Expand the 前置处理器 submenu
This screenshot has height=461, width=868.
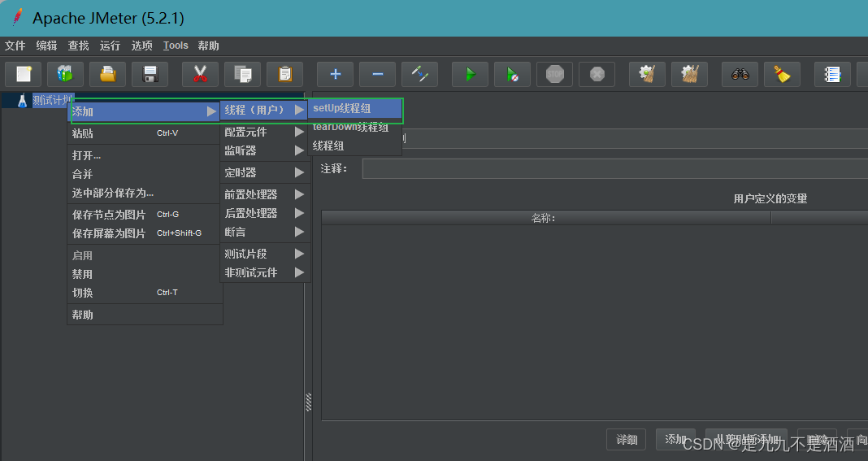pos(264,194)
